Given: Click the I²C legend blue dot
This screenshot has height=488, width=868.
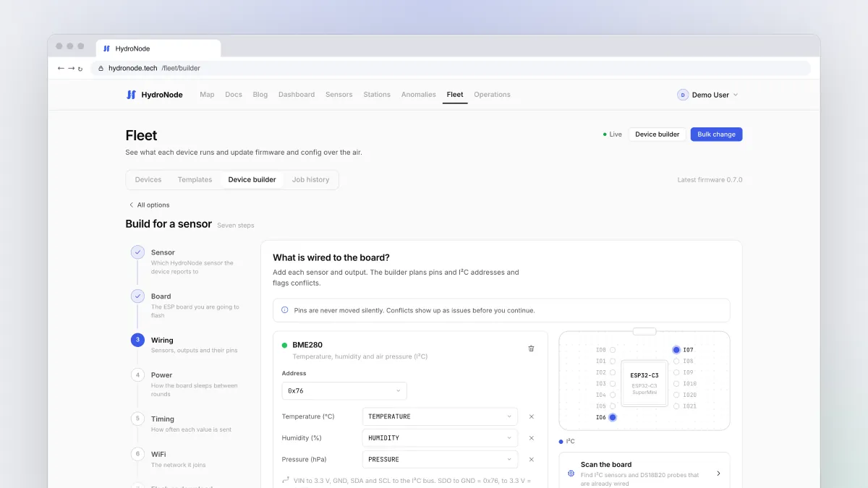Looking at the screenshot, I should pos(561,441).
